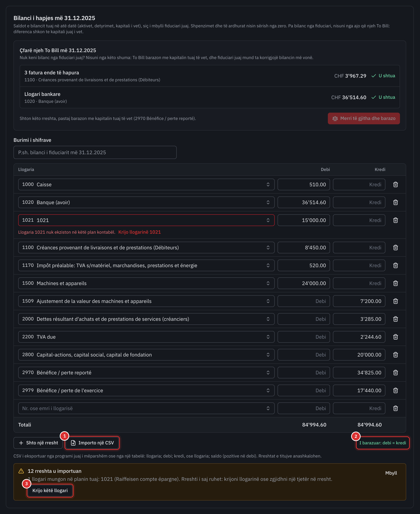Focus the 'Burimi i shifrave' text field
This screenshot has width=420, height=514.
coord(95,153)
